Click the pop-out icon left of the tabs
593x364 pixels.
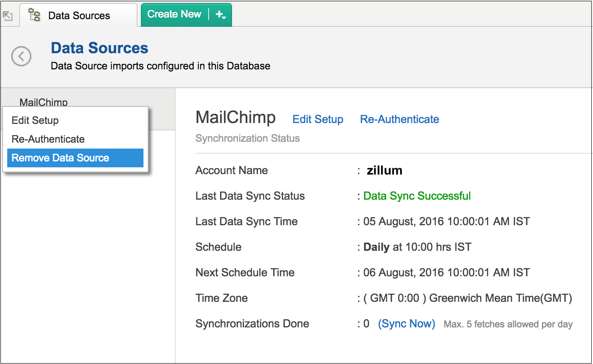pos(8,16)
